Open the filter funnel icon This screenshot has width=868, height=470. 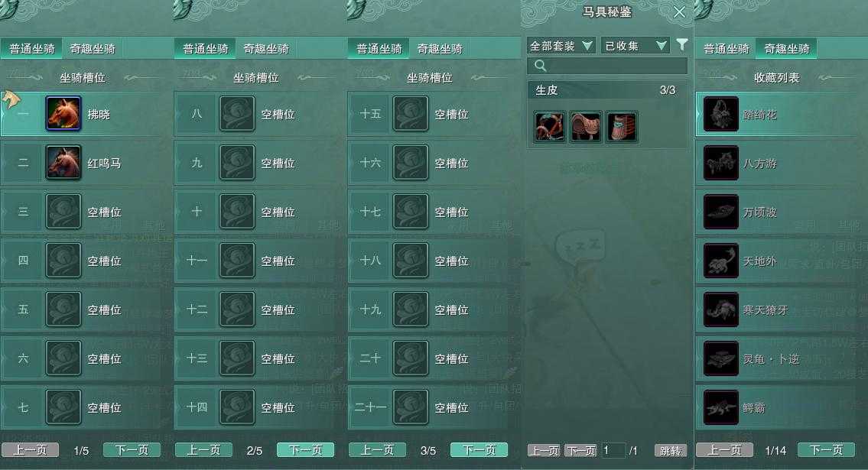pos(682,44)
